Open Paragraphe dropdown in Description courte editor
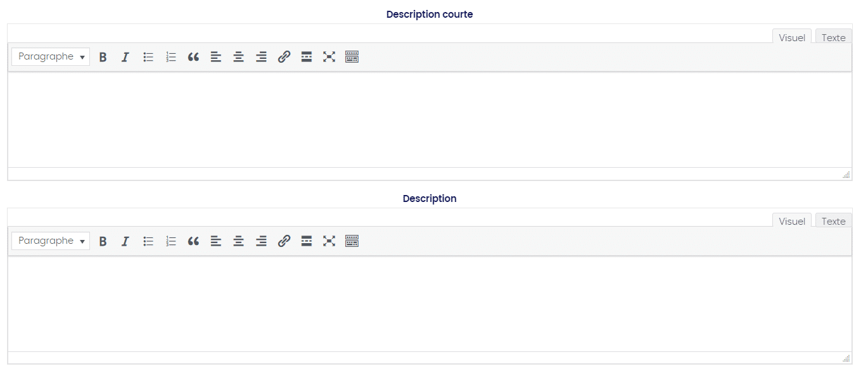The width and height of the screenshot is (868, 371). 51,57
